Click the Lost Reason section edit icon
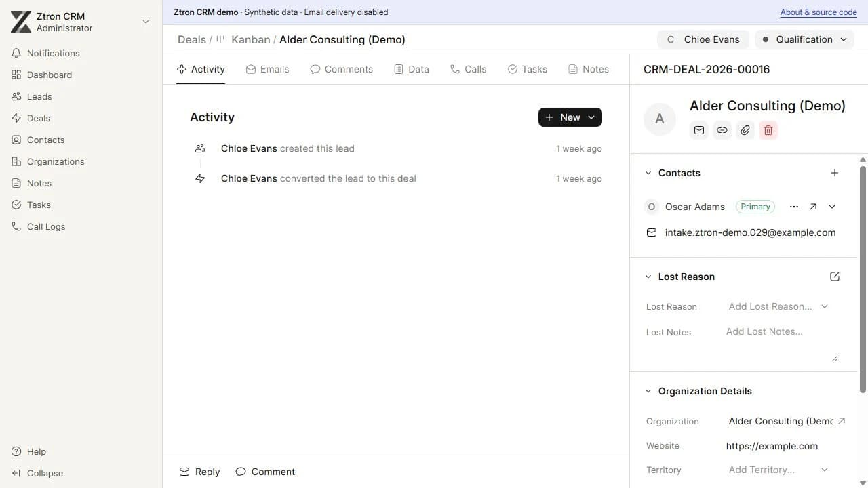The width and height of the screenshot is (868, 488). pos(835,277)
